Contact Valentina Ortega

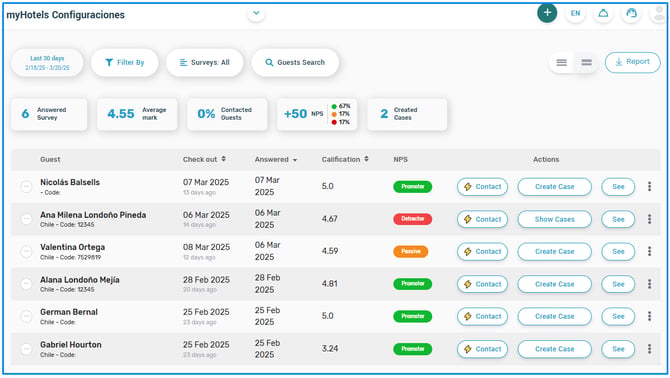(x=482, y=252)
